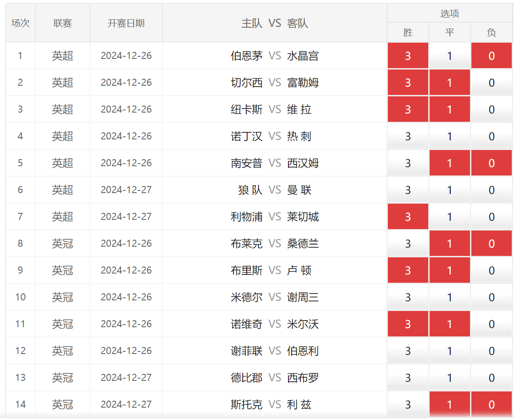Click the 选项 header cell
Image resolution: width=514 pixels, height=420 pixels.
click(450, 13)
